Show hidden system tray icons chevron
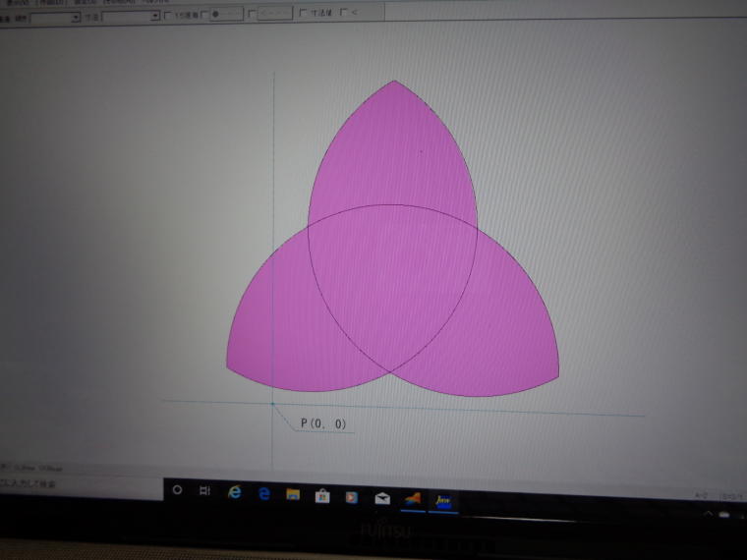747x560 pixels. [710, 512]
